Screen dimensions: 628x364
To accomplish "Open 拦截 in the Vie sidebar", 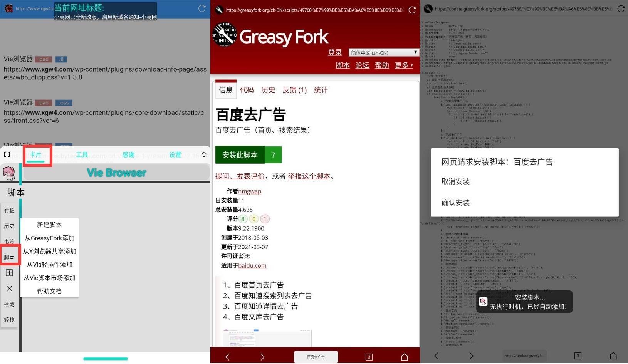I will click(x=9, y=304).
